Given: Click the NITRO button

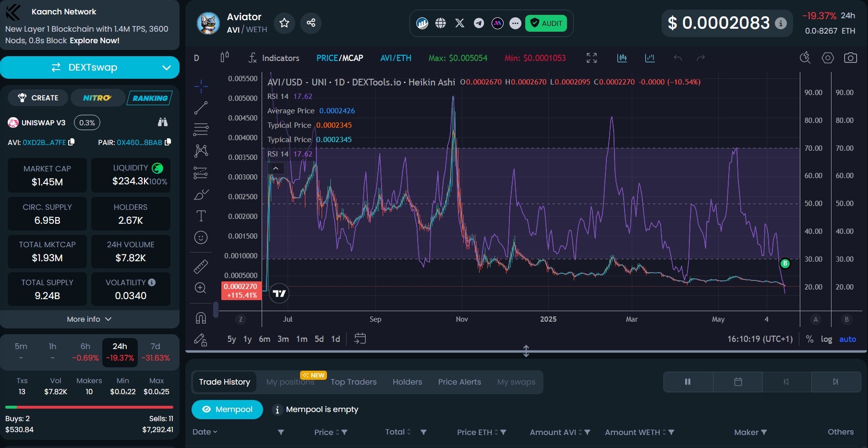Looking at the screenshot, I should click(x=97, y=97).
